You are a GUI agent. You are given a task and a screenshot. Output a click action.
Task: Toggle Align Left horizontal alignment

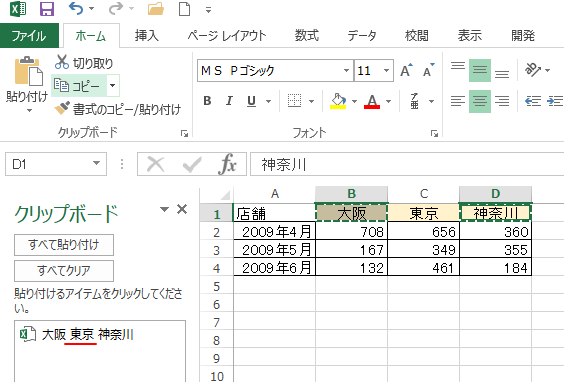458,101
